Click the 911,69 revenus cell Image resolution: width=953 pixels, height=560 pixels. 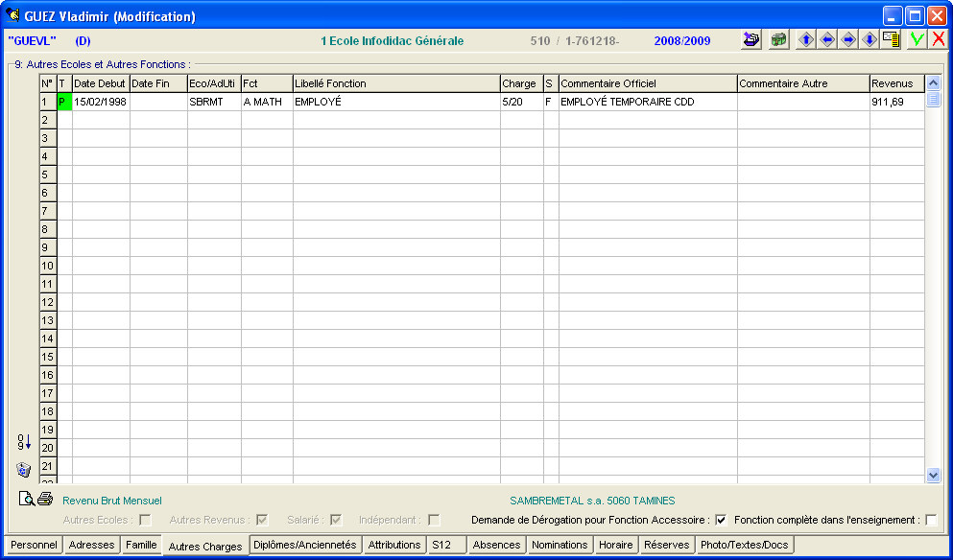pos(897,102)
